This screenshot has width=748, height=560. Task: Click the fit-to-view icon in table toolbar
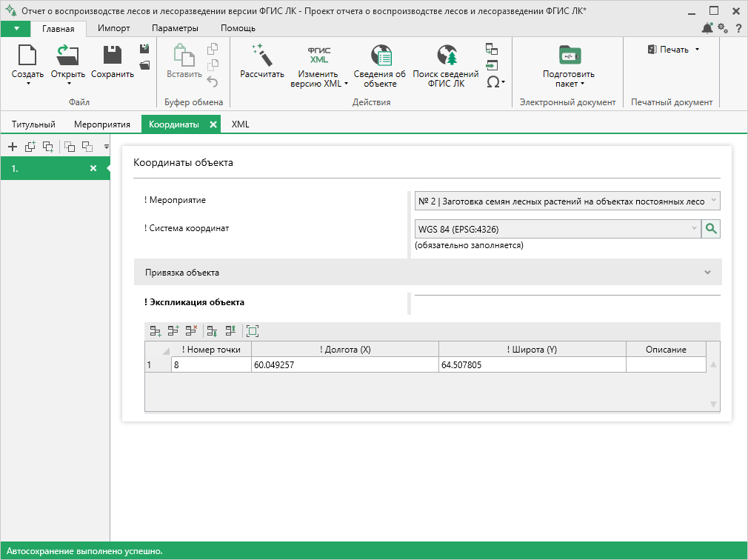(253, 331)
